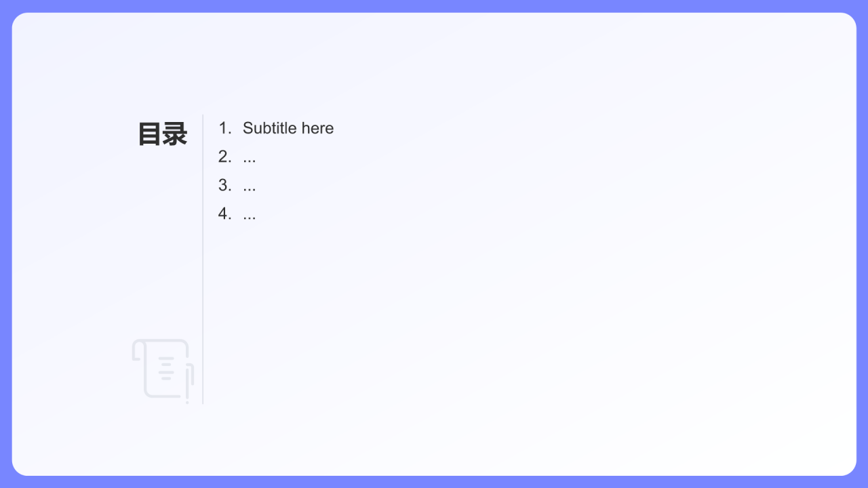Screen dimensions: 868x488
Task: Click the purple border frame of the slide
Action: [x=434, y=5]
